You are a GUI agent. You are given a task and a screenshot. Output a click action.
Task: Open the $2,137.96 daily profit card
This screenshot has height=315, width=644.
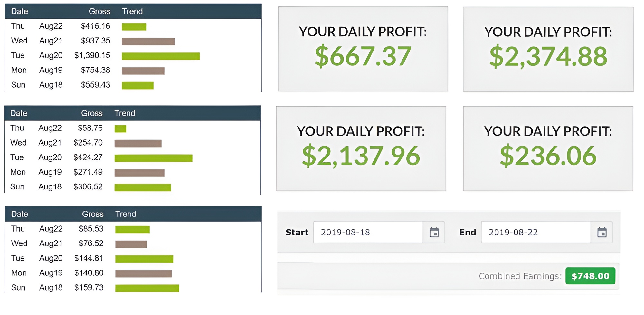click(361, 148)
